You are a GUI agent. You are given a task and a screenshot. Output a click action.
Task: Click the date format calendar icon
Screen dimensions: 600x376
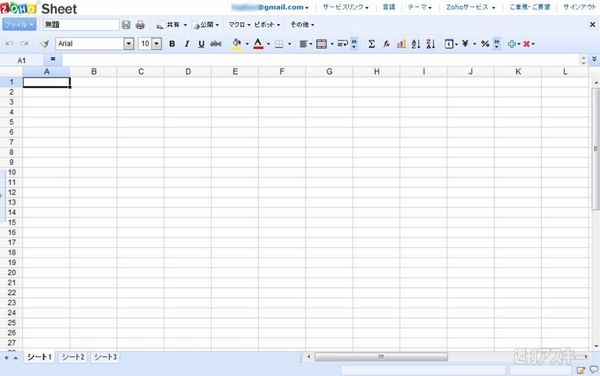pyautogui.click(x=449, y=44)
